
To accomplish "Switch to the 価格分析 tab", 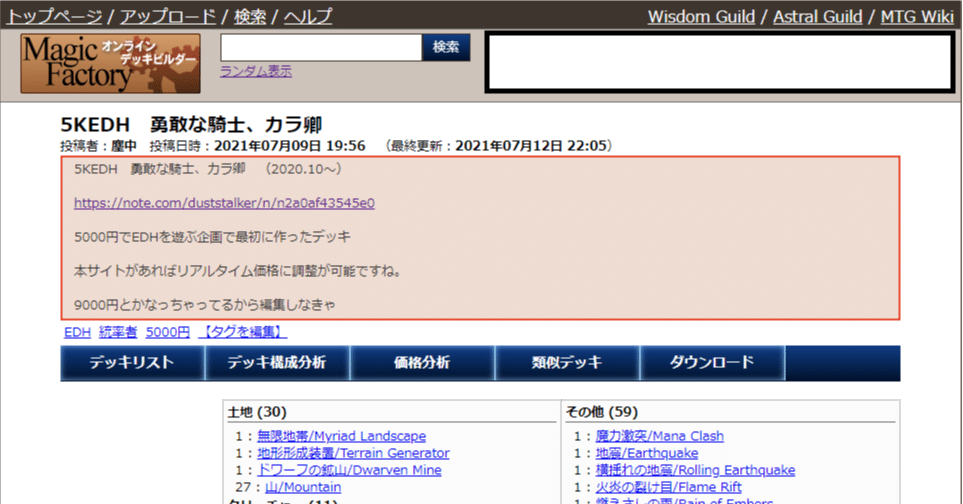I will click(x=422, y=363).
